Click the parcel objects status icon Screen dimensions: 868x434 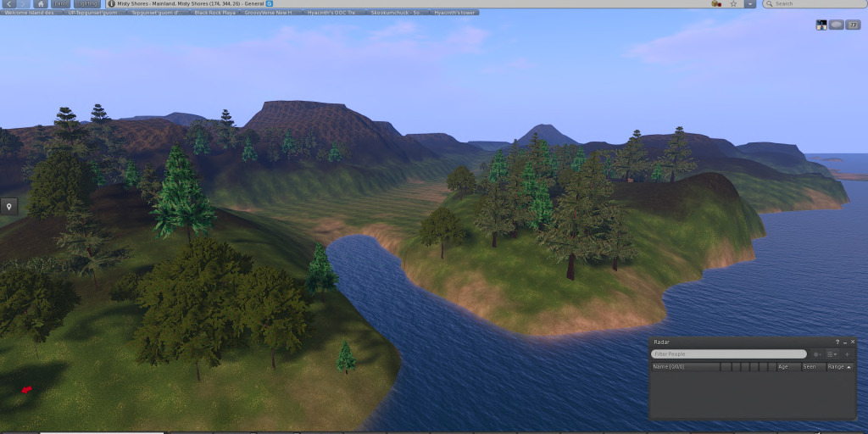tap(716, 4)
